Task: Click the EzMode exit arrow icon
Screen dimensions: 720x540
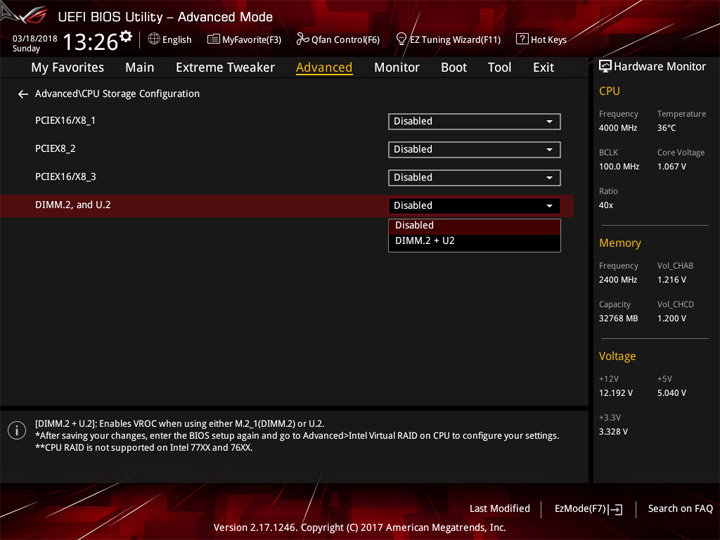Action: click(x=617, y=509)
